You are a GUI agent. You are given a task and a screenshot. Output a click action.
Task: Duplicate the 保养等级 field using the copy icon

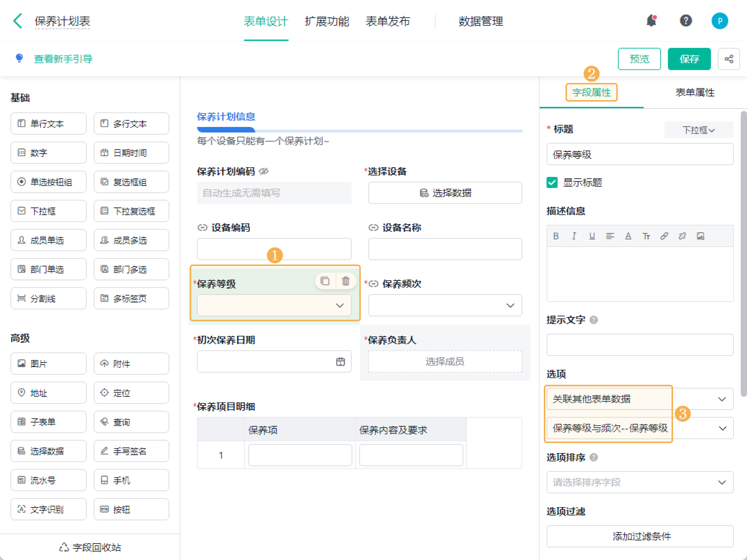325,281
